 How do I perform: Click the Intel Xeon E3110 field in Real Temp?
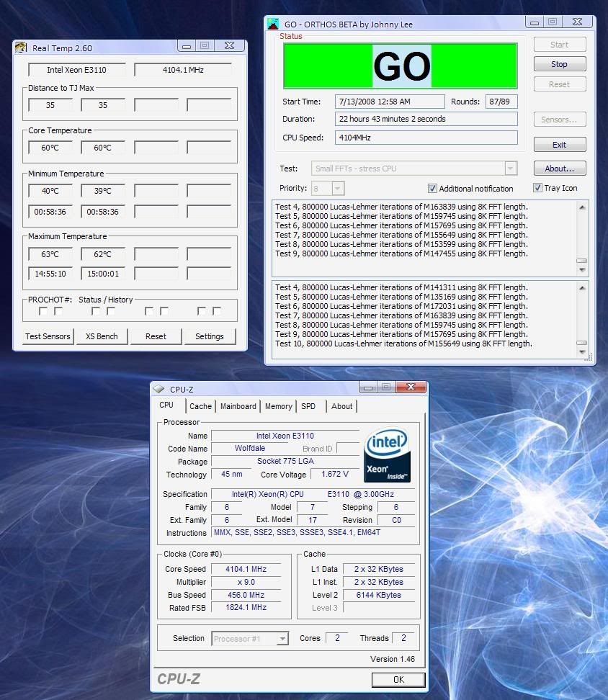77,70
